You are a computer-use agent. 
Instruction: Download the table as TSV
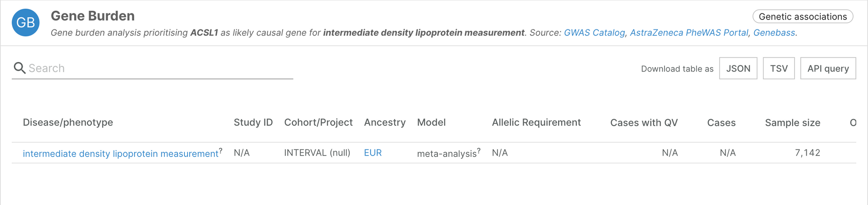coord(779,68)
